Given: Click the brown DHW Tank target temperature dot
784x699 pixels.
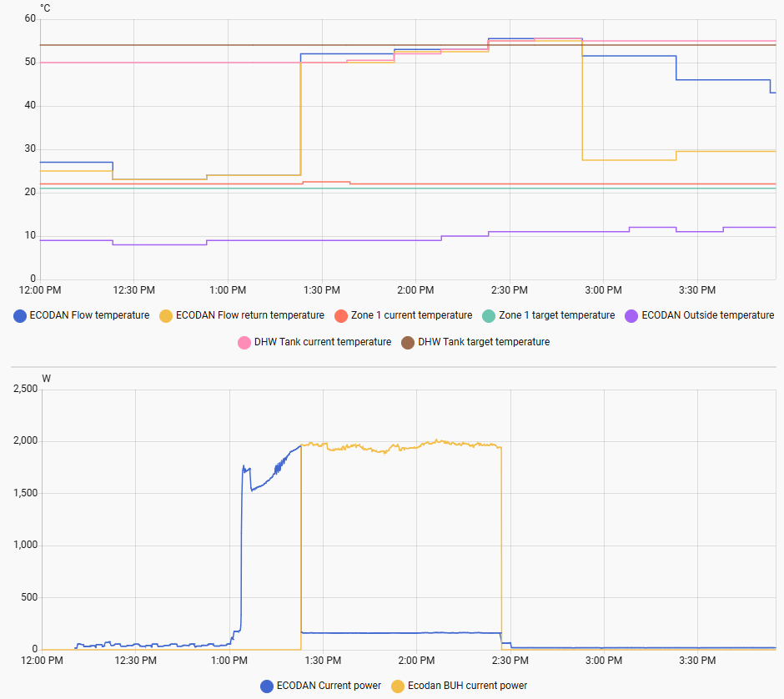Looking at the screenshot, I should (408, 342).
